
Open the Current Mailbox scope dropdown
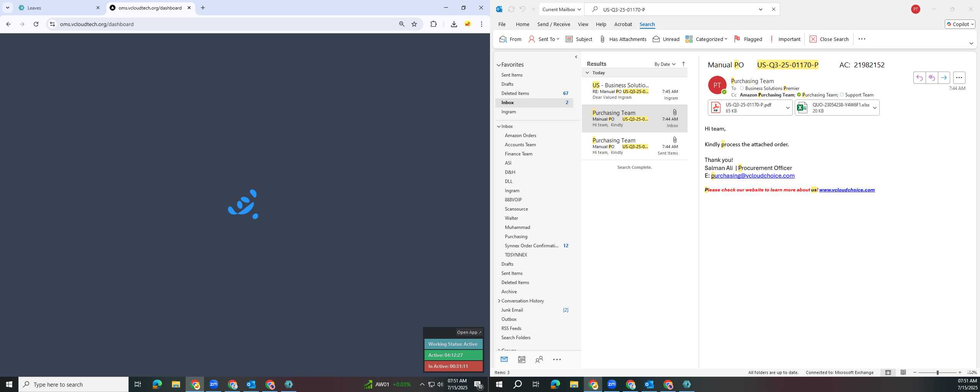562,9
